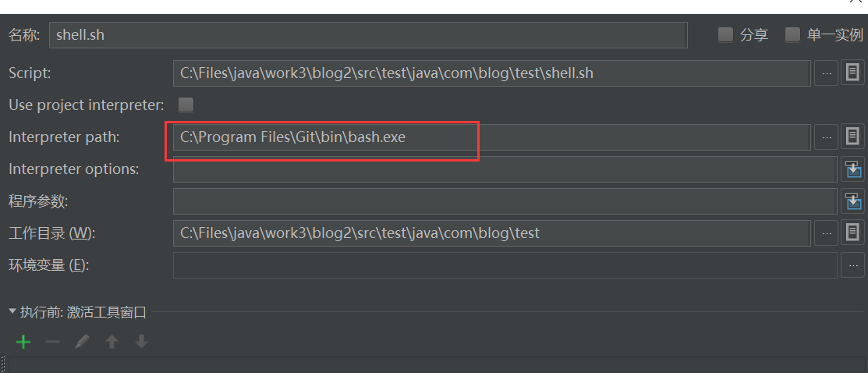Expand the 程序参数 field with insert icon
868x373 pixels.
click(x=854, y=201)
